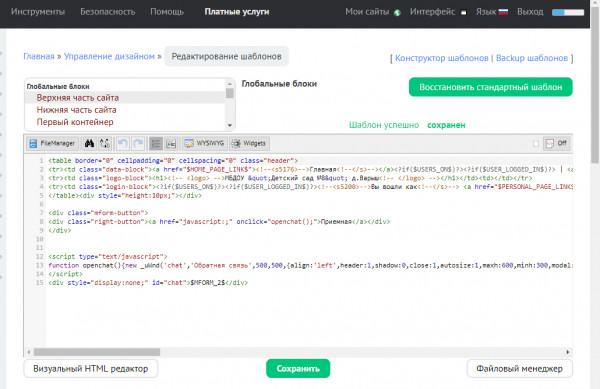Click the line with class="mform-button"

[98, 213]
